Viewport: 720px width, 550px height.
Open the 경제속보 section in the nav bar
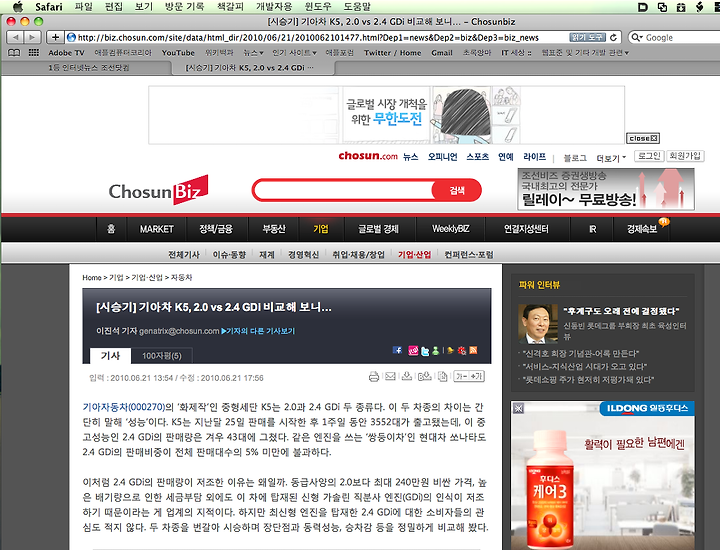(642, 229)
